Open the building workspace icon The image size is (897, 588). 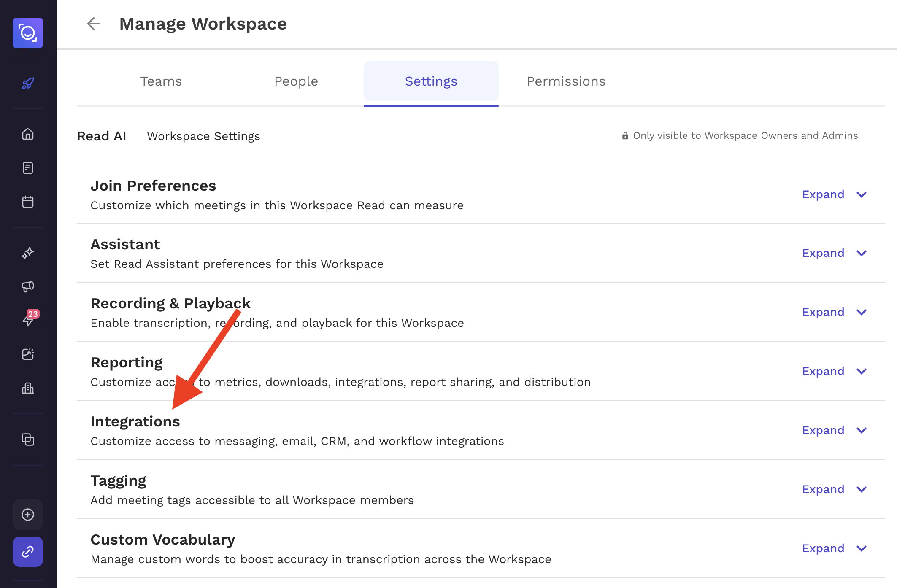(x=28, y=388)
